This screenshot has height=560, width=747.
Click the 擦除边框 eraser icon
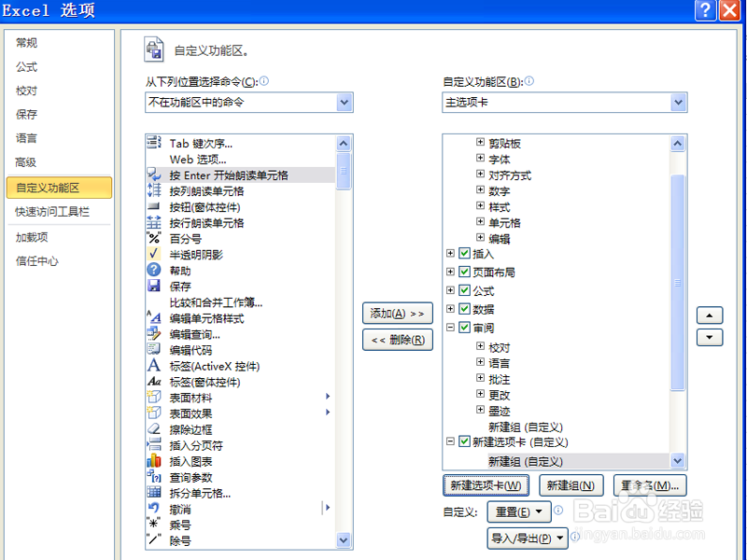tap(153, 429)
